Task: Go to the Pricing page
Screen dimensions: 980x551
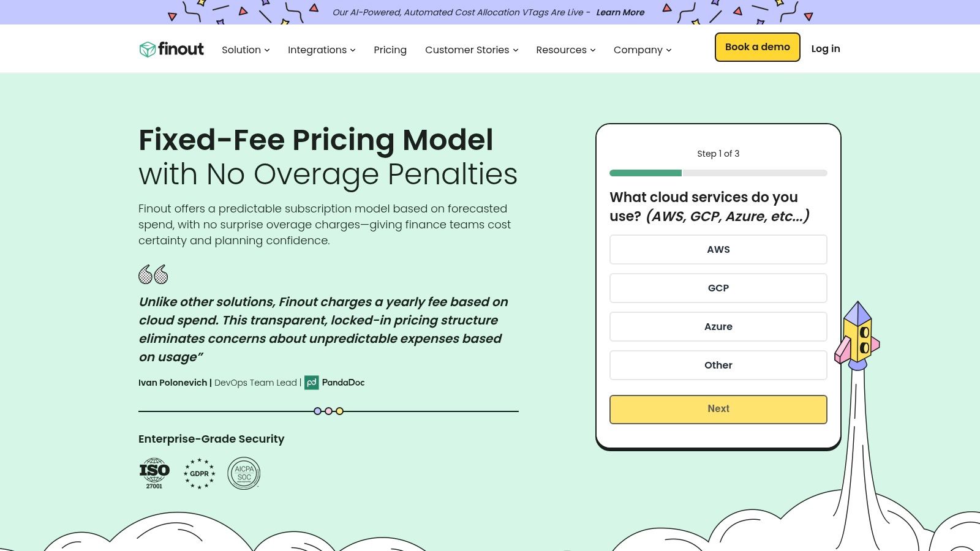Action: coord(390,50)
